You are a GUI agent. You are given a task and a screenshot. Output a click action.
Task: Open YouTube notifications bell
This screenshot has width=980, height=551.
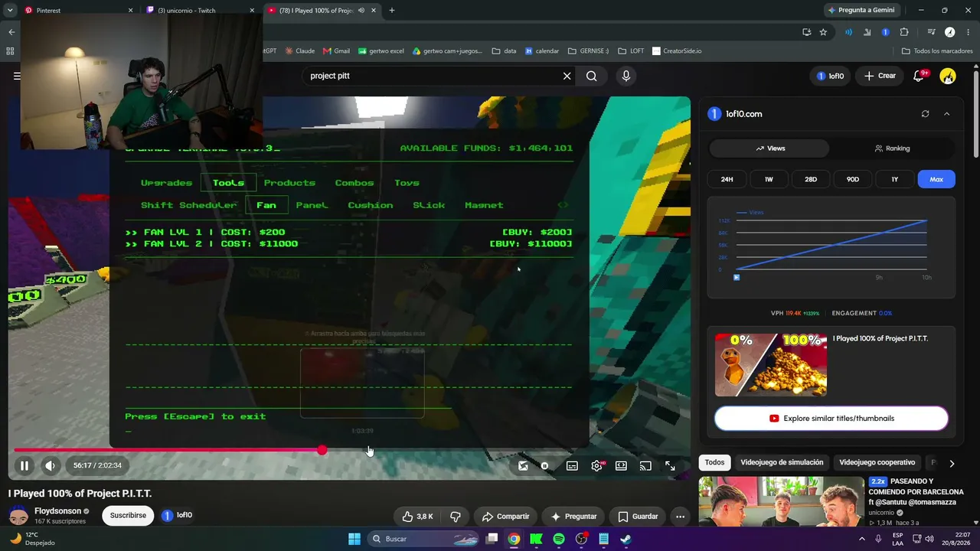click(919, 76)
